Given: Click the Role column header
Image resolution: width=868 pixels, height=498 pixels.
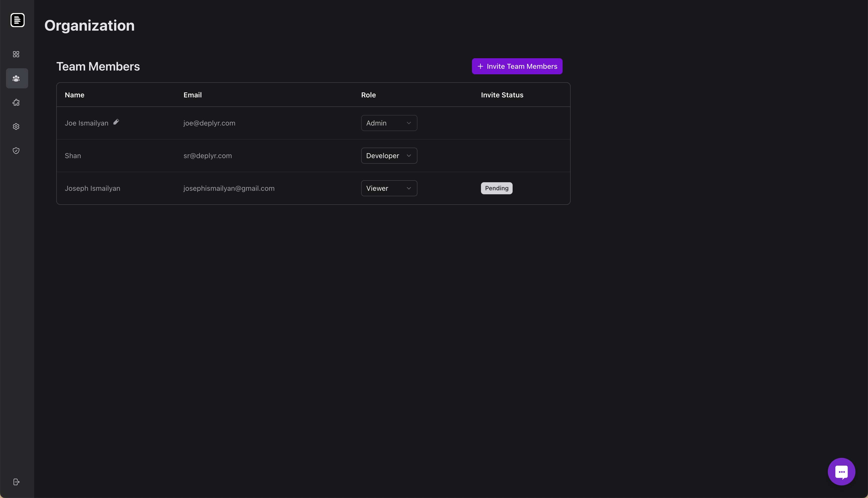Looking at the screenshot, I should pyautogui.click(x=368, y=95).
